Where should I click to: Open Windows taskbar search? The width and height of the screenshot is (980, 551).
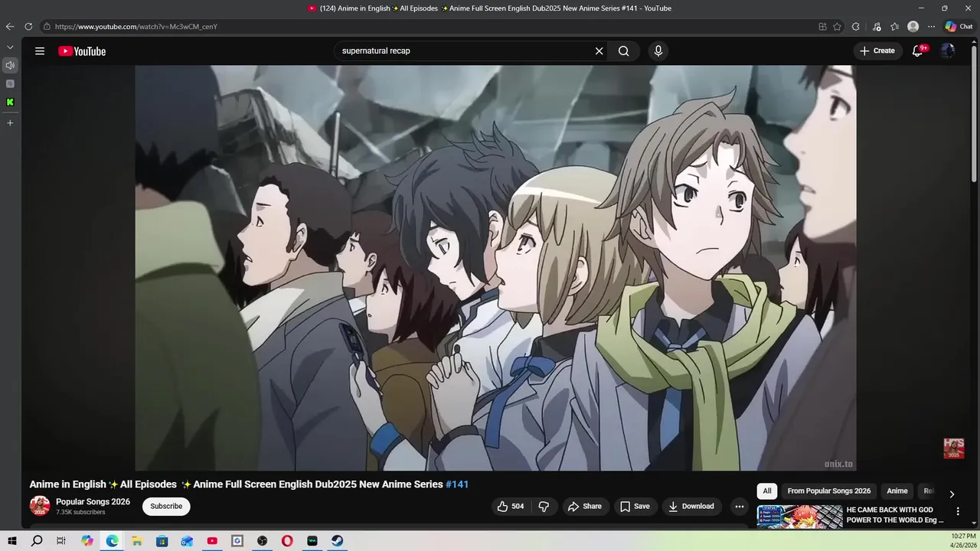coord(37,541)
